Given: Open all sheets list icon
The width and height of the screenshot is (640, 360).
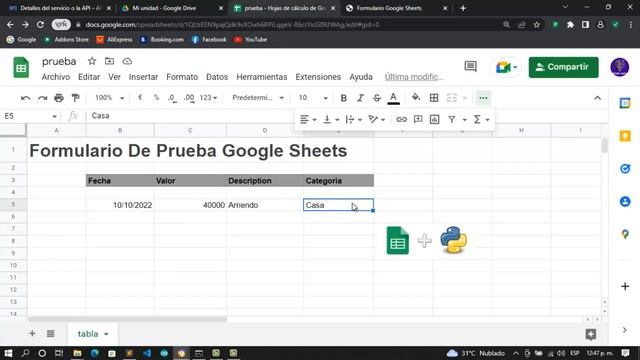Looking at the screenshot, I should click(50, 333).
